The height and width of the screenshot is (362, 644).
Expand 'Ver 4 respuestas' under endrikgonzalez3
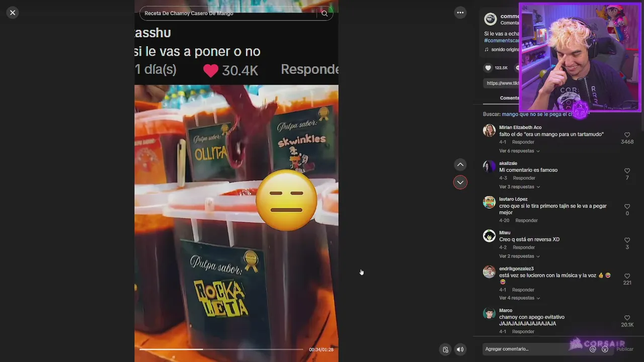pos(519,298)
